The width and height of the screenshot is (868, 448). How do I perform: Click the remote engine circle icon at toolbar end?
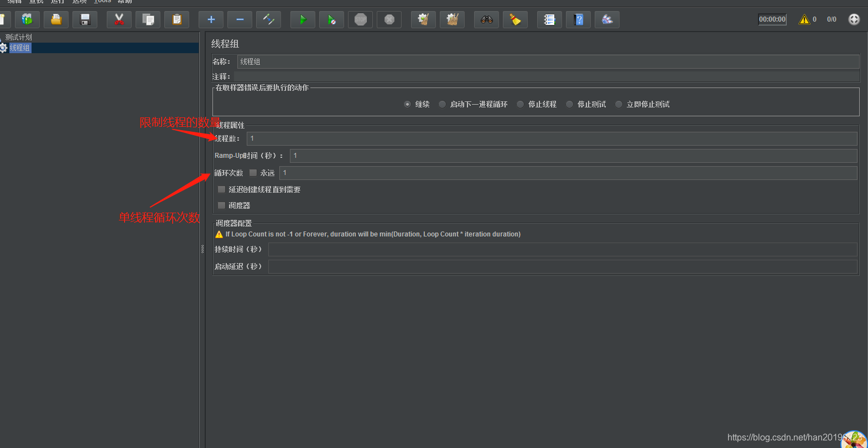point(854,19)
